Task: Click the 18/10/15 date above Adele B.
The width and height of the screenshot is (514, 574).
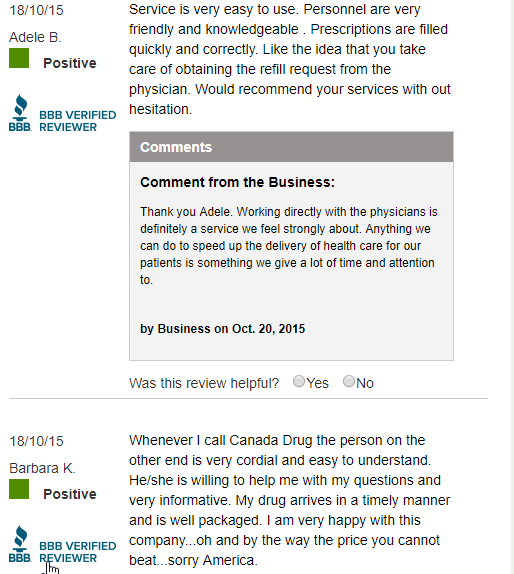Action: [x=36, y=10]
